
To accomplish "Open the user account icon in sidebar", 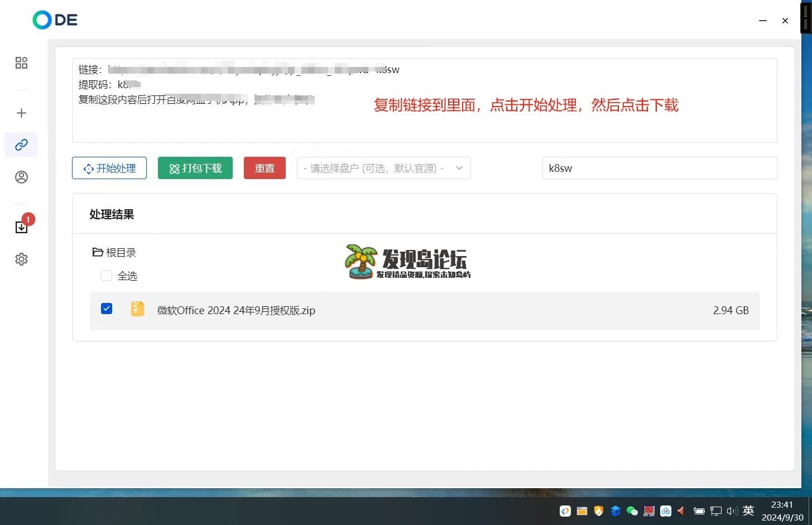I will coord(21,177).
